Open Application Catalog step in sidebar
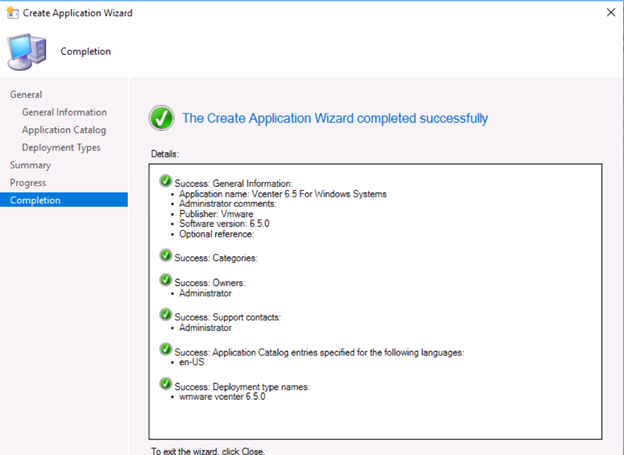 point(64,130)
